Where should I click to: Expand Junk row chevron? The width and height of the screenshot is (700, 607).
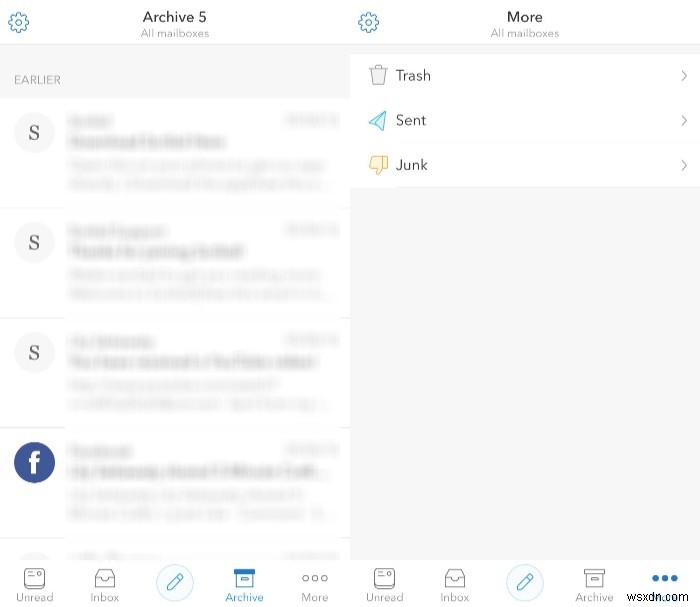684,166
